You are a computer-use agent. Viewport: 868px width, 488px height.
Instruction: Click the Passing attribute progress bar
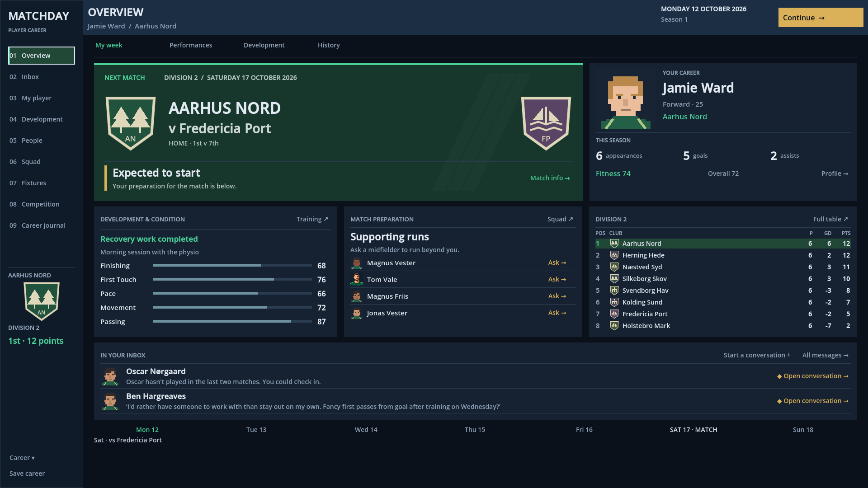click(x=232, y=322)
